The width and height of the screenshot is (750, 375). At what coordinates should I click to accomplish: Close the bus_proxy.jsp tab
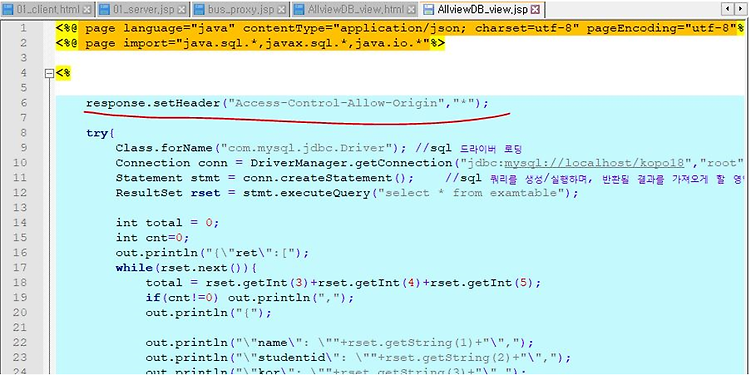(x=281, y=9)
